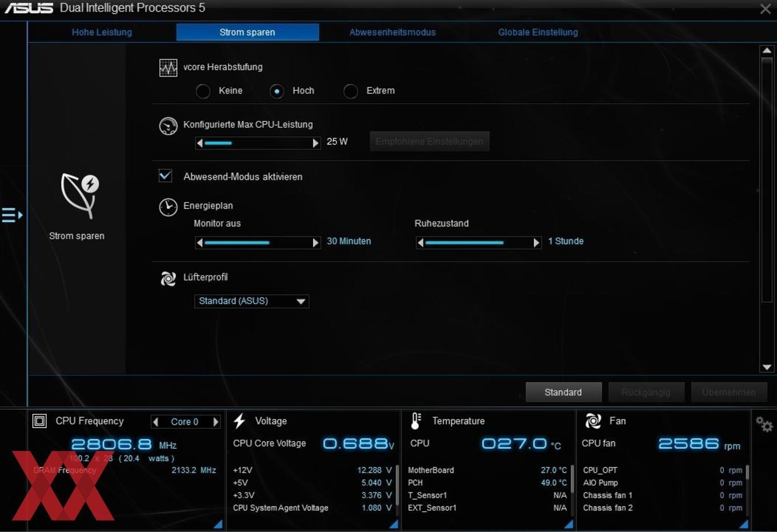
Task: Select Extrem vcore option
Action: [351, 91]
